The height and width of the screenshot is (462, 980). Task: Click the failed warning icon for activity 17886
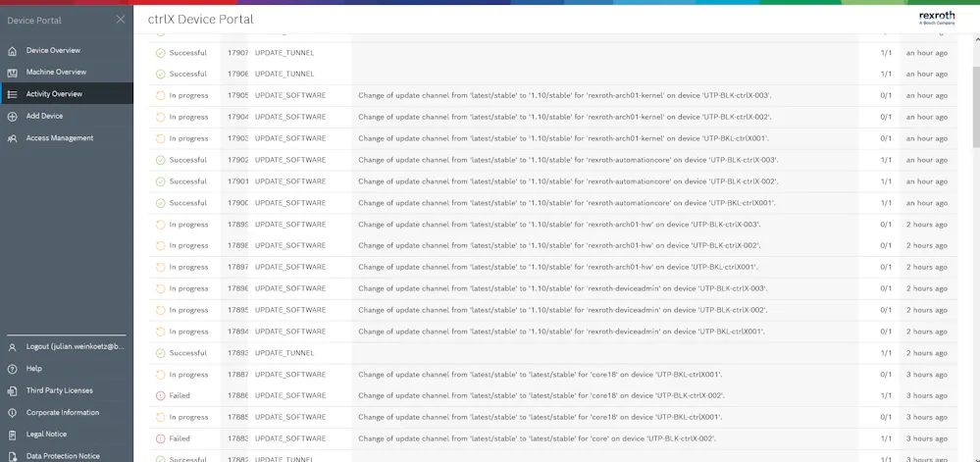161,395
